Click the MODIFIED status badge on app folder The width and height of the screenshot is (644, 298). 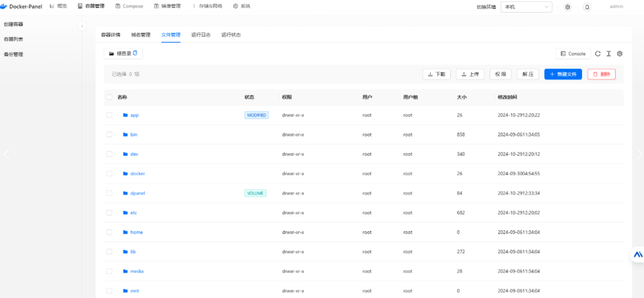[x=256, y=115]
